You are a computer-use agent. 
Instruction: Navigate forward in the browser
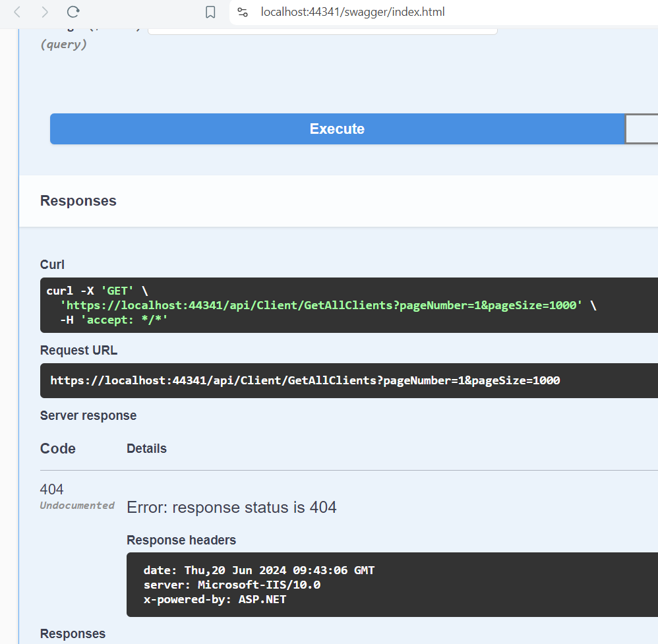tap(44, 12)
